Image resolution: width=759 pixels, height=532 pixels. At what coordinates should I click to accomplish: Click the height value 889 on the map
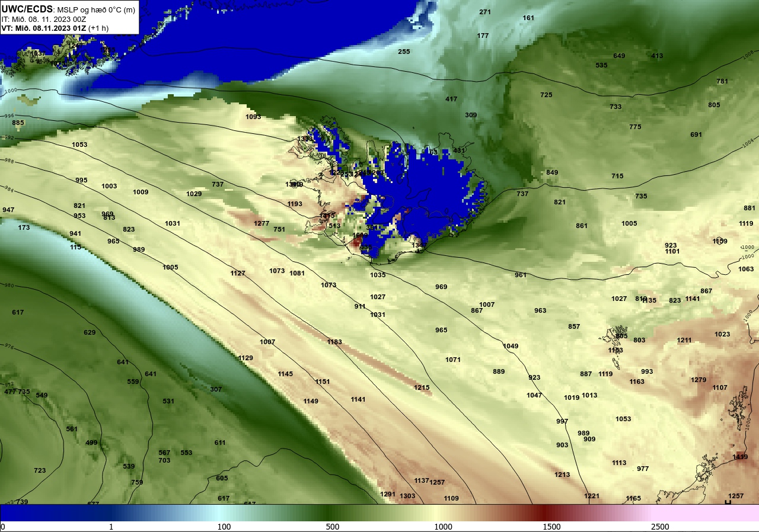click(499, 371)
